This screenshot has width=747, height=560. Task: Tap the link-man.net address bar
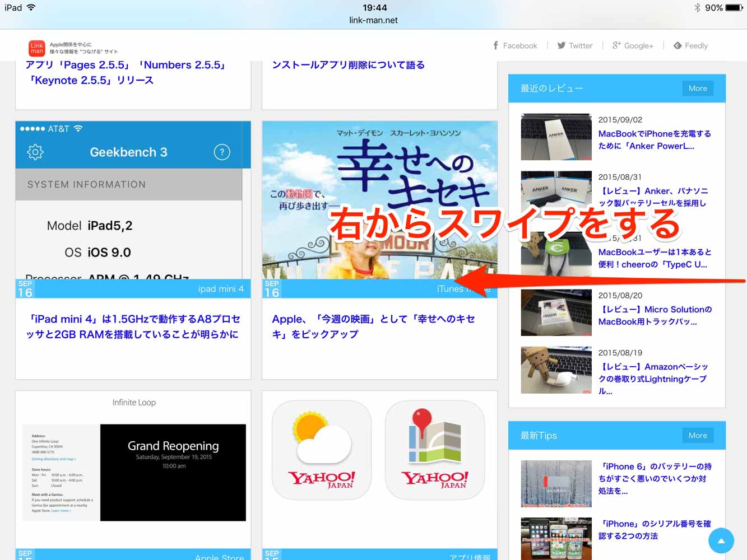click(373, 20)
